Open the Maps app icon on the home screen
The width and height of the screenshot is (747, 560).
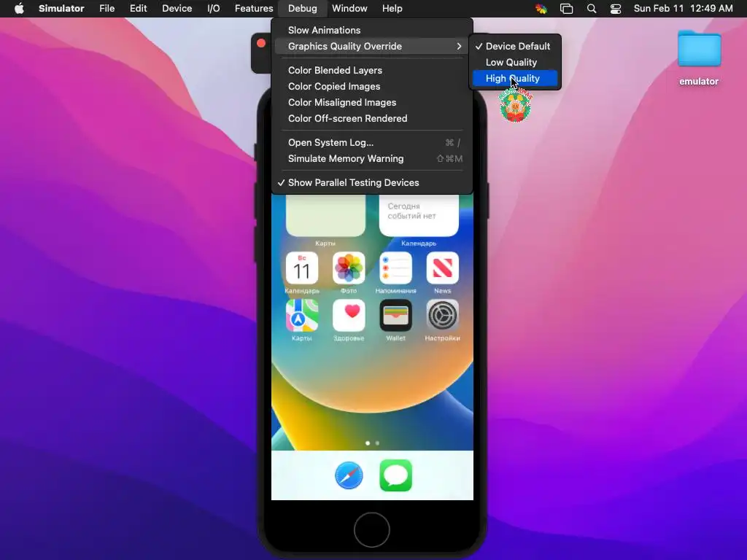301,315
